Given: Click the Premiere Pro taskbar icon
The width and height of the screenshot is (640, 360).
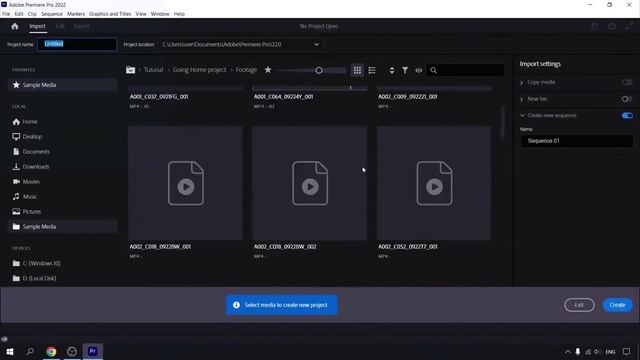Looking at the screenshot, I should (x=93, y=351).
